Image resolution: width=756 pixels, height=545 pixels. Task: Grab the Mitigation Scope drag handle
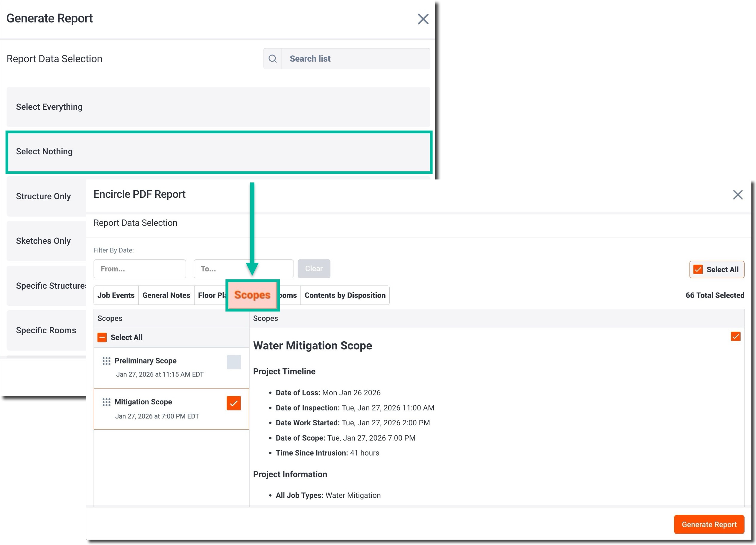(x=106, y=402)
